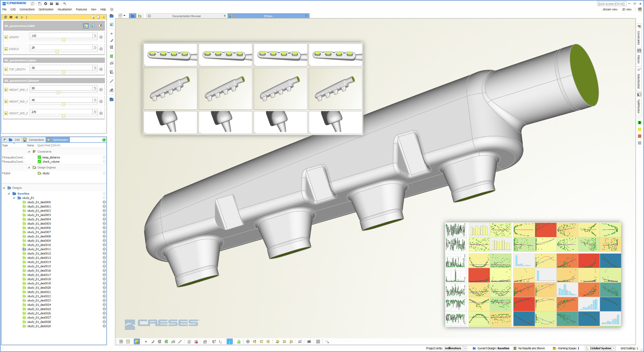Screen dimensions: 644x352
Task: Toggle the HEIGHT_MID_Y design variable icon
Action: [6, 102]
